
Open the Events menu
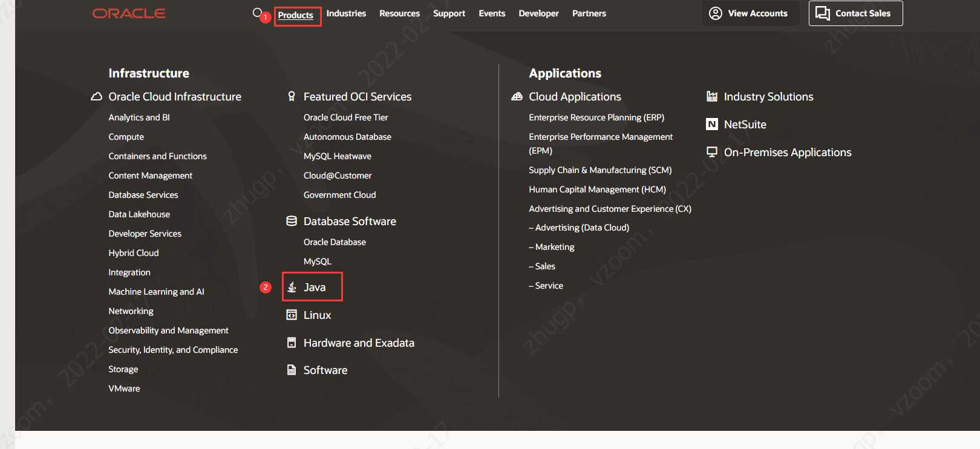point(492,13)
